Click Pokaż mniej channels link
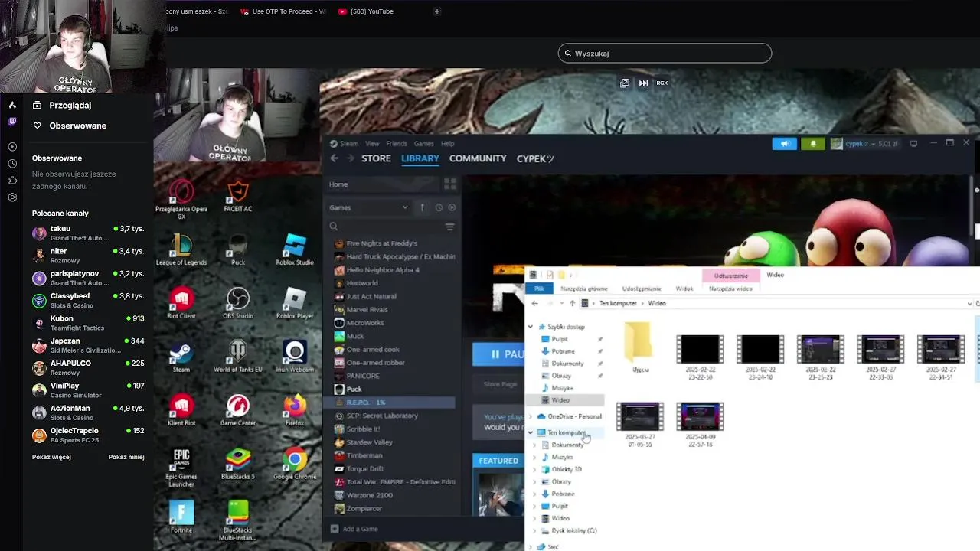Image resolution: width=980 pixels, height=551 pixels. pos(126,457)
